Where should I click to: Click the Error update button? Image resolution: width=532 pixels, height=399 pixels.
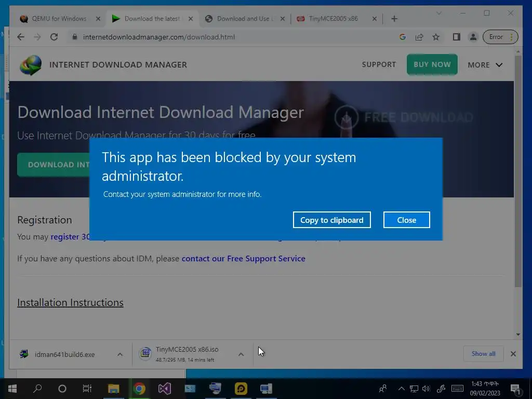pyautogui.click(x=500, y=37)
